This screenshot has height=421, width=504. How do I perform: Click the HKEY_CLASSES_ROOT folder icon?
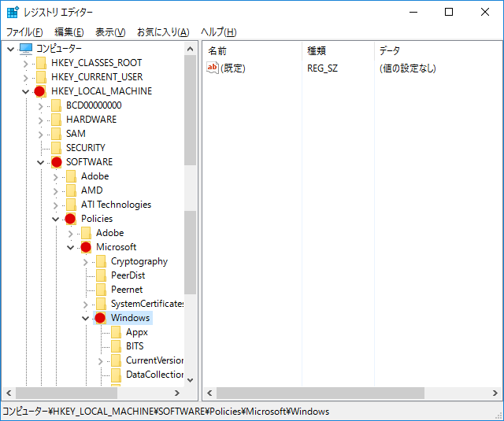click(41, 63)
